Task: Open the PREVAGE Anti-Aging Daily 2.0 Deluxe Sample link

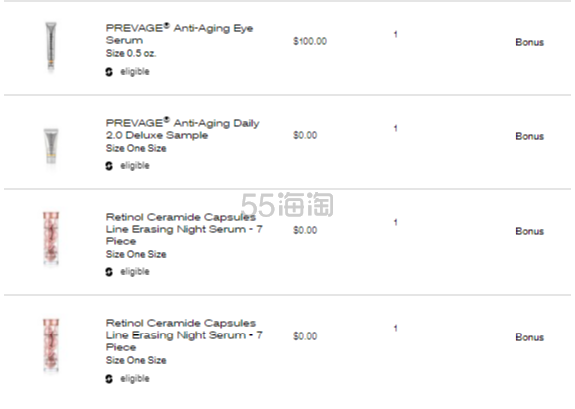Action: 183,129
